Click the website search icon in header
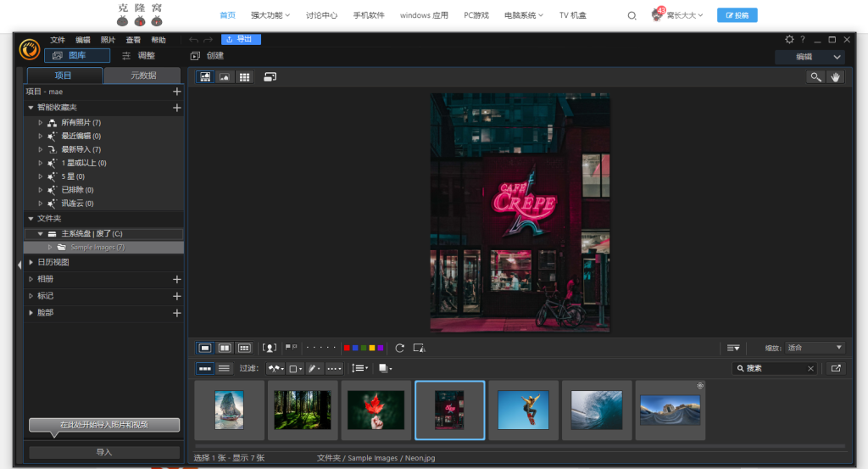This screenshot has height=469, width=868. (x=632, y=15)
